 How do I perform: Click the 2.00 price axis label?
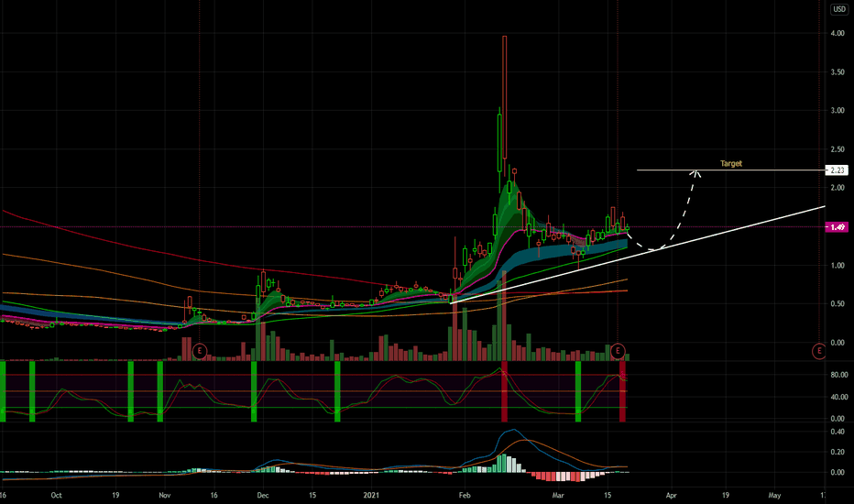click(x=838, y=188)
